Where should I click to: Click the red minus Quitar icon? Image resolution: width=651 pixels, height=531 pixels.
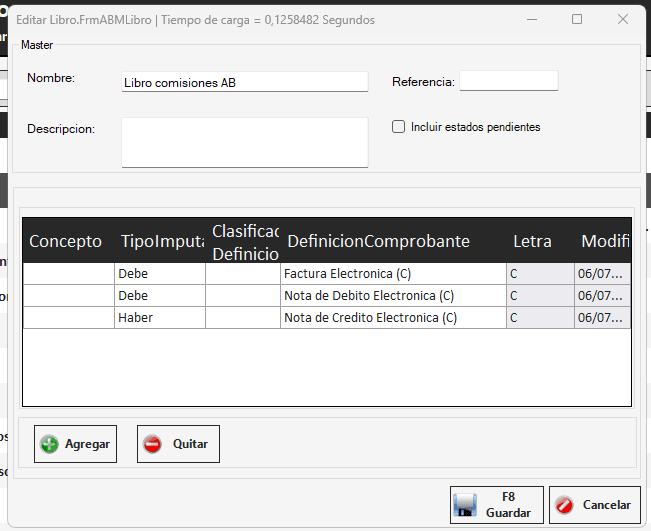click(152, 444)
